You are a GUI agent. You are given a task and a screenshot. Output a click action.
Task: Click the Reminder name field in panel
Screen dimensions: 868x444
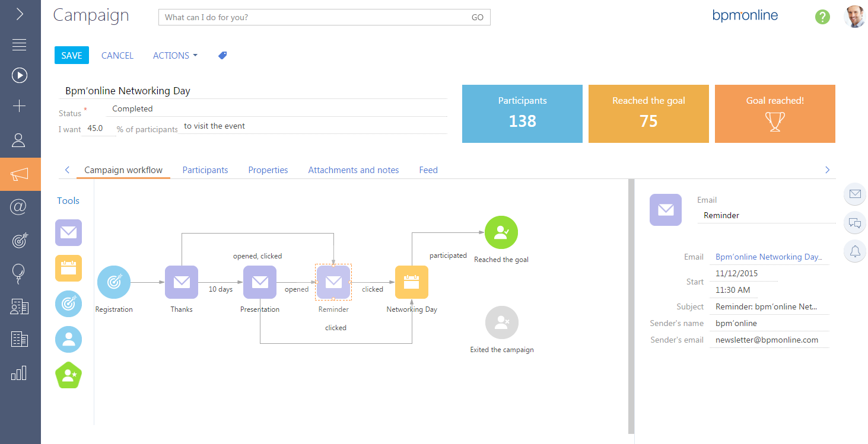[x=767, y=216]
